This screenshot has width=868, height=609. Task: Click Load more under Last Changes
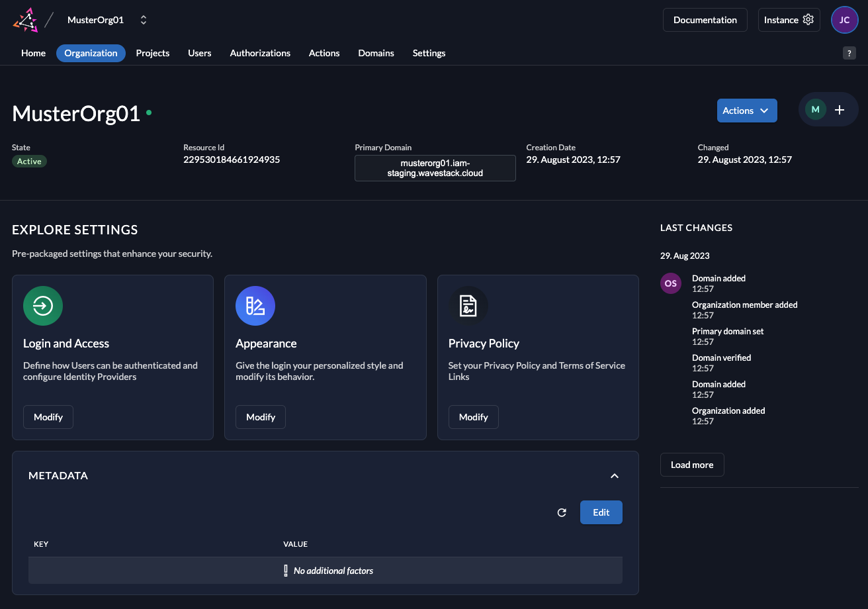(x=692, y=465)
